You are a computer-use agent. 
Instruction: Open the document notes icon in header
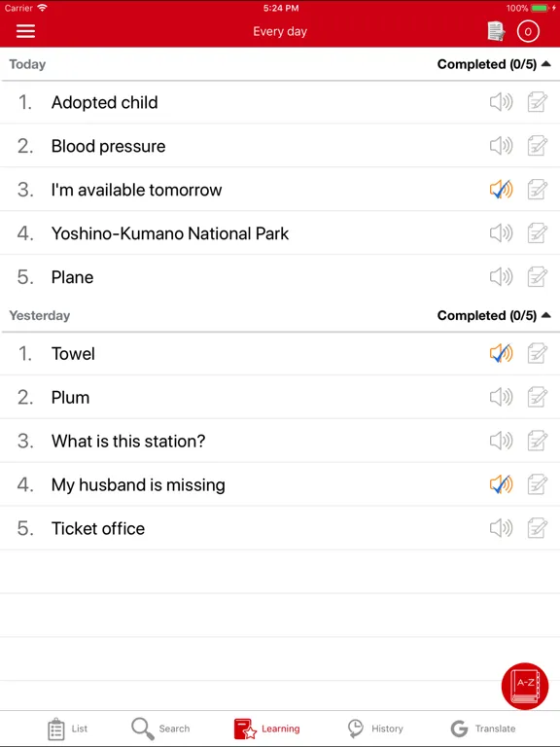[x=496, y=31]
